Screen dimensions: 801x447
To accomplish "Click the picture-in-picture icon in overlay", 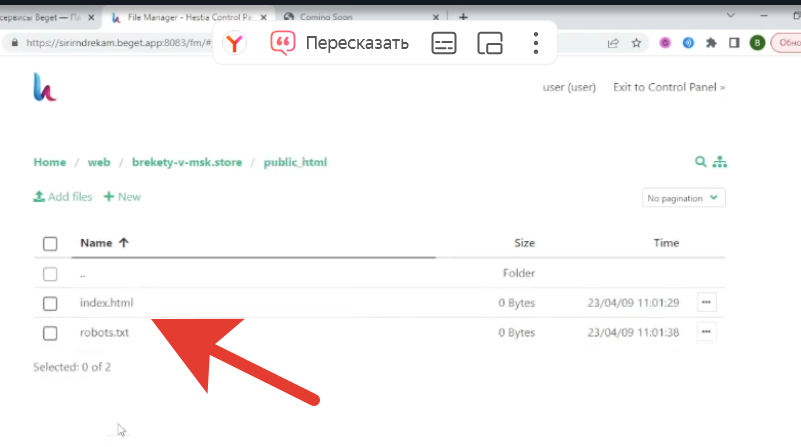I will point(489,43).
